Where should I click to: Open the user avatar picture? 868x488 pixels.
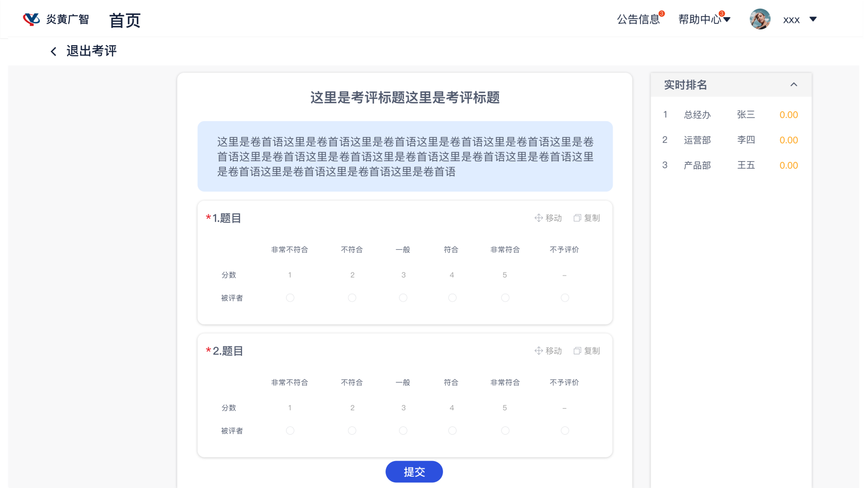click(x=760, y=19)
